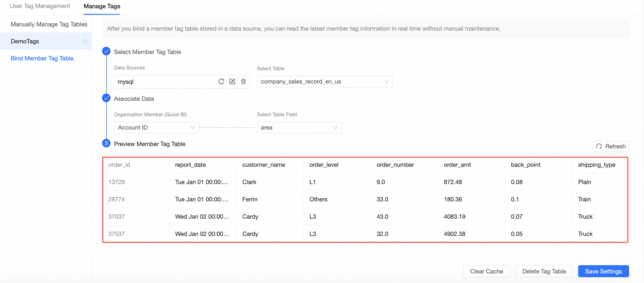Click the shipping_type column header

pyautogui.click(x=597, y=165)
